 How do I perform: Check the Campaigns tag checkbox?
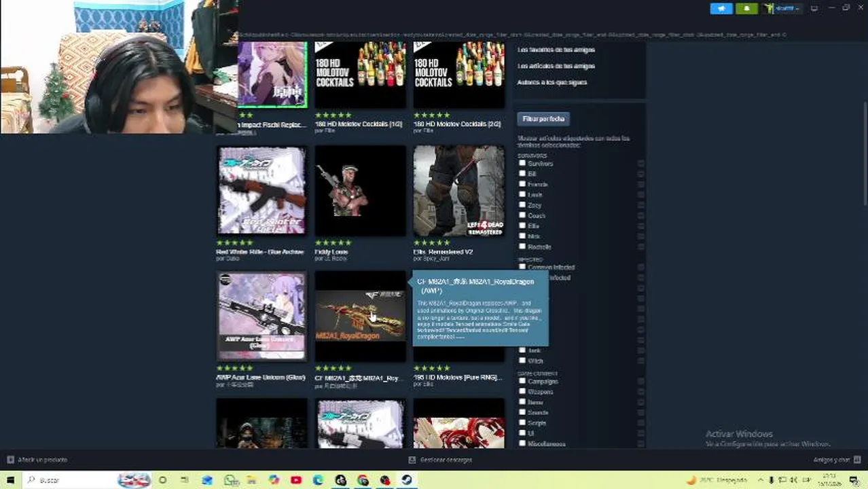(x=522, y=381)
